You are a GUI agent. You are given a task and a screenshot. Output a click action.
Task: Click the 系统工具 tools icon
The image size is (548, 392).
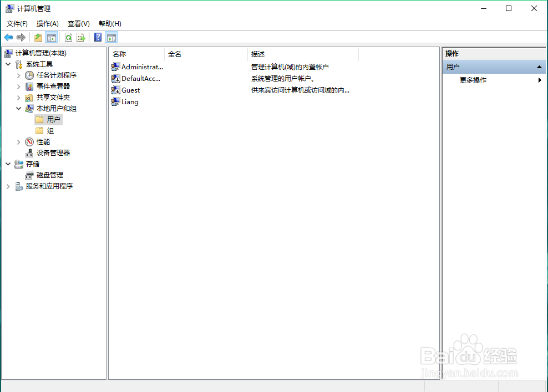19,64
